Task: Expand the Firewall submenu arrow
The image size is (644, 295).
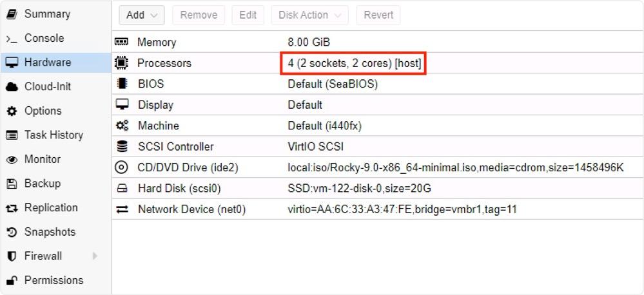Action: click(x=95, y=256)
